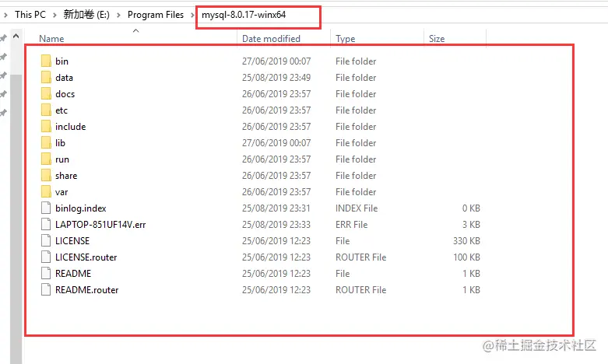
Task: Click the 330 KB size cell
Action: pyautogui.click(x=466, y=241)
